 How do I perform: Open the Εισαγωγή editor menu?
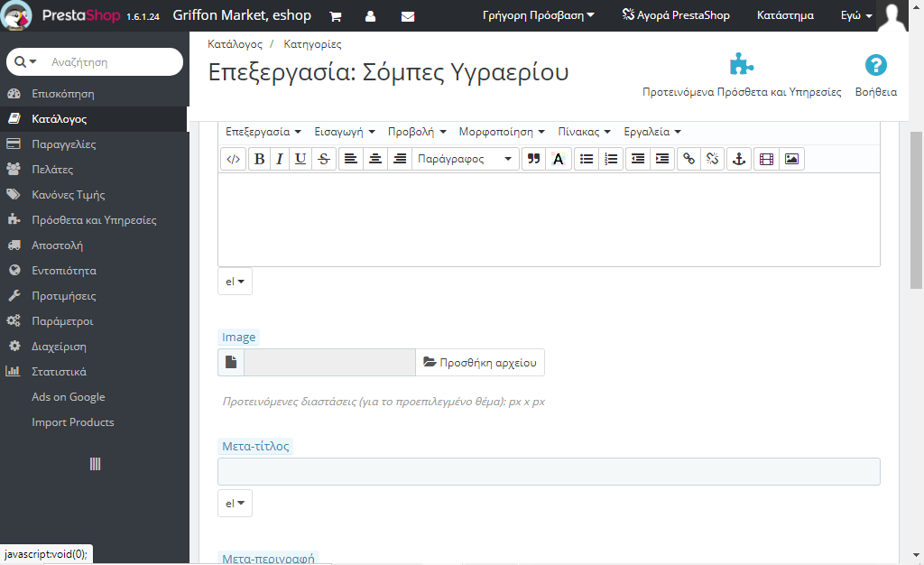click(x=344, y=132)
